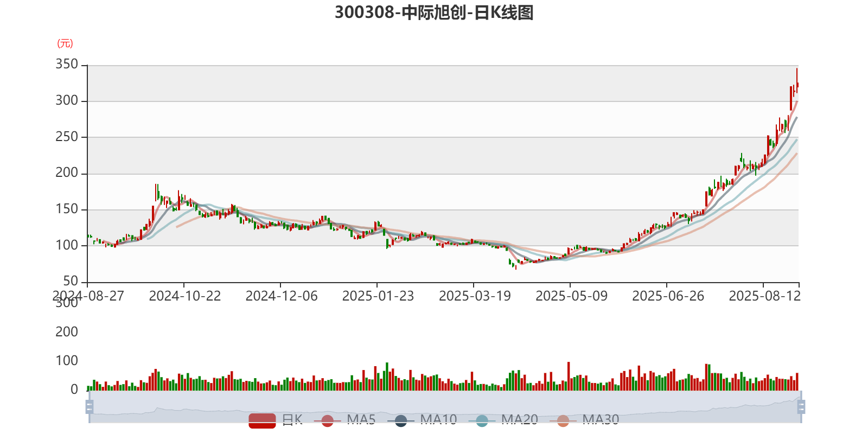Click the latest candlestick near 350 peak
The height and width of the screenshot is (434, 868).
point(797,80)
